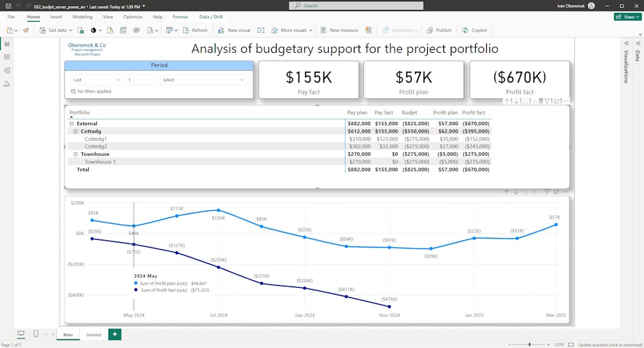This screenshot has width=644, height=348.
Task: Open the file name dropdown arrow
Action: (x=144, y=6)
